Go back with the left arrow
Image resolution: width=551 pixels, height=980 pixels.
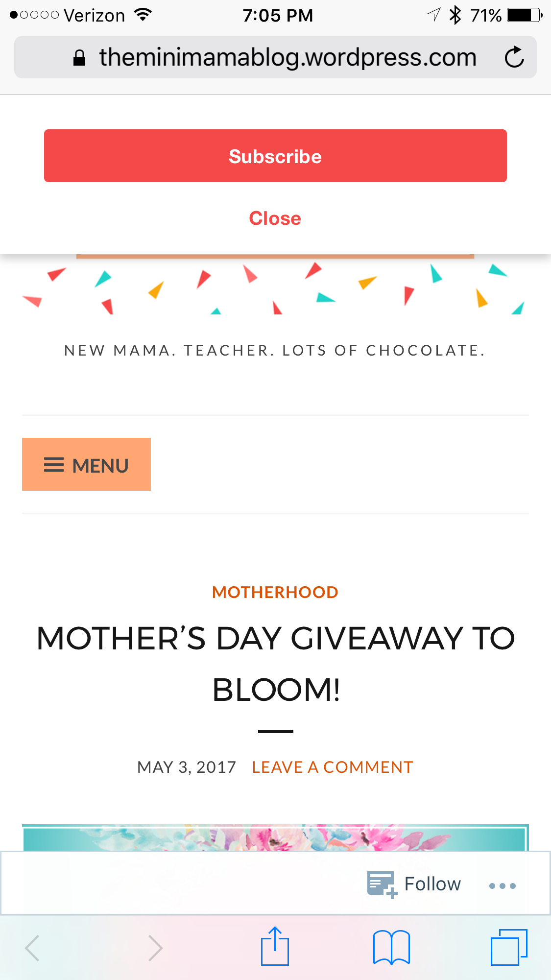pos(32,948)
